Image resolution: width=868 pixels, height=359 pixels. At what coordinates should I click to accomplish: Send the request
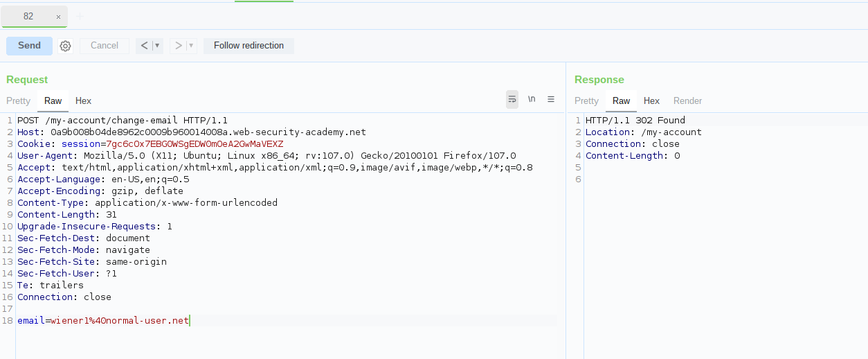pos(29,46)
